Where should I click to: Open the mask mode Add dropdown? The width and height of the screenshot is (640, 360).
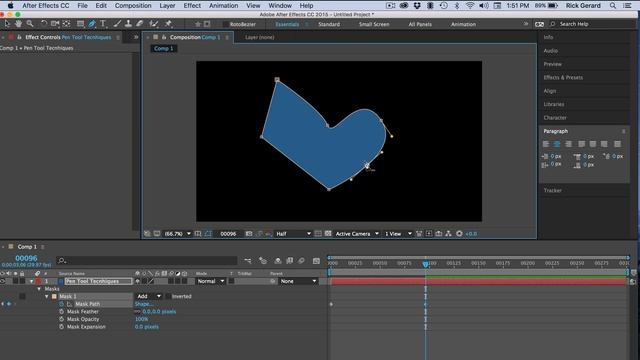point(148,296)
